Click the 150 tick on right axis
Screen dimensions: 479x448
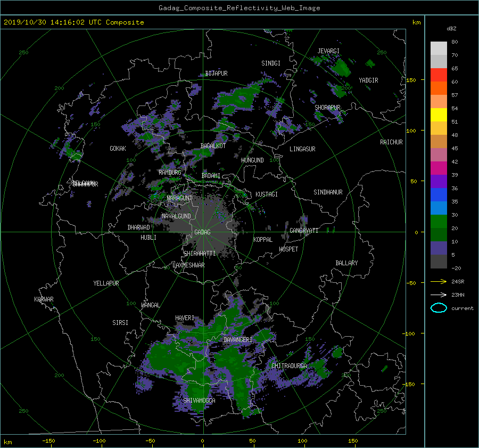click(x=411, y=80)
